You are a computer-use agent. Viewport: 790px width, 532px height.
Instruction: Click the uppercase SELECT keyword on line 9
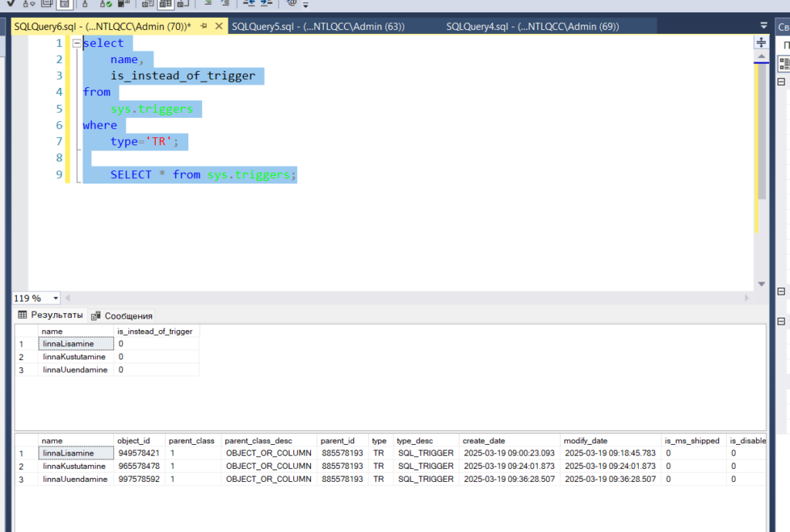pos(131,175)
